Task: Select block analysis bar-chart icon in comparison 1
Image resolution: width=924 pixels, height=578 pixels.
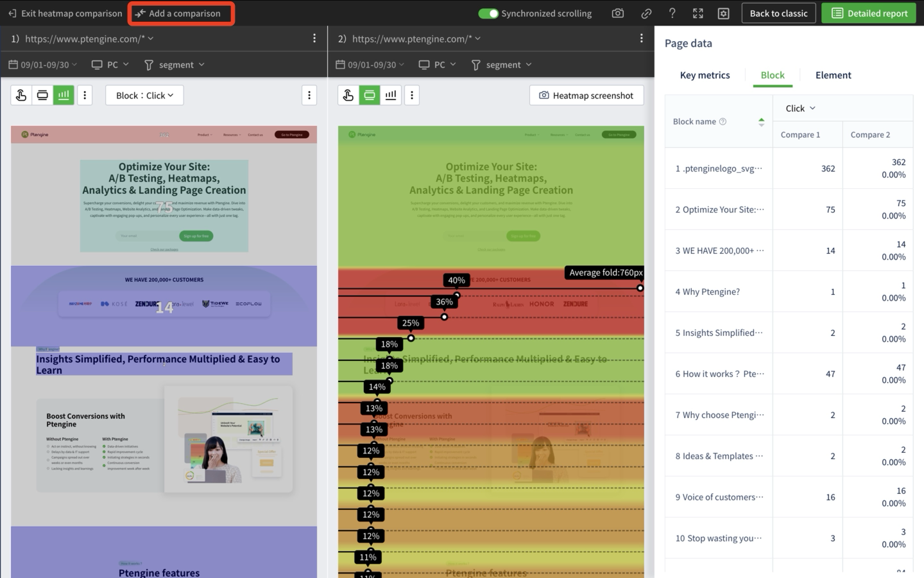Action: click(x=64, y=95)
